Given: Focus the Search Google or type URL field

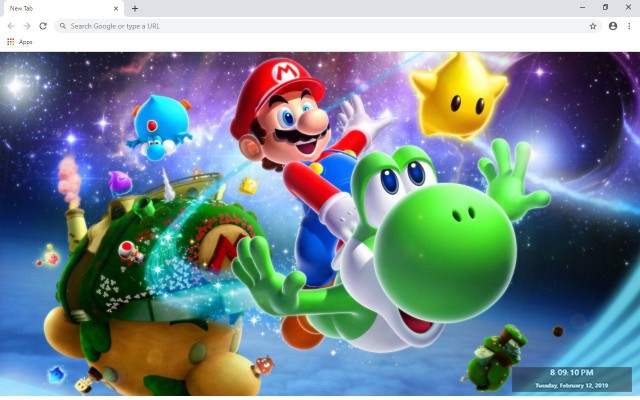Looking at the screenshot, I should (x=328, y=26).
